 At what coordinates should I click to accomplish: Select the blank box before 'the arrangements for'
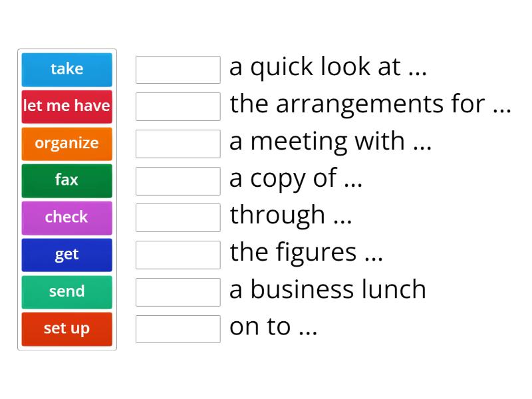(x=178, y=106)
